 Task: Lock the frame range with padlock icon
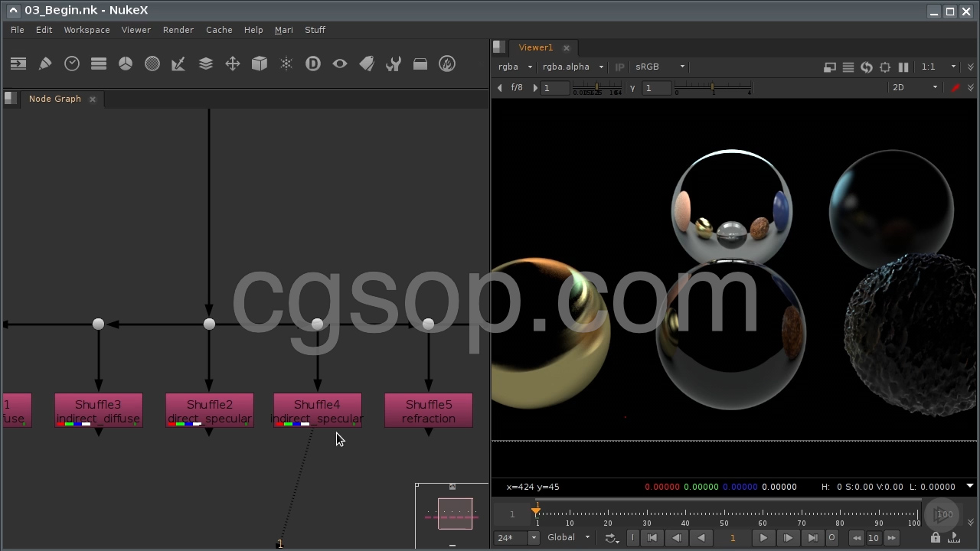(x=935, y=537)
